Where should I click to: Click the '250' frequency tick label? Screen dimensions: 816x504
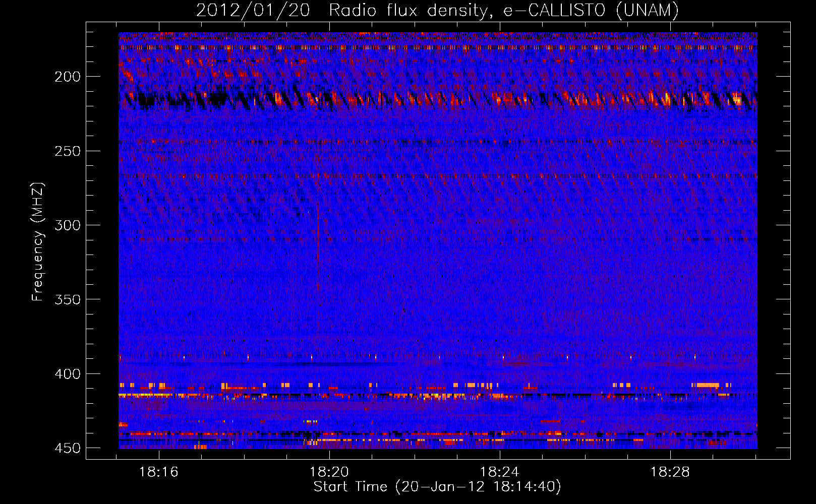pyautogui.click(x=68, y=151)
